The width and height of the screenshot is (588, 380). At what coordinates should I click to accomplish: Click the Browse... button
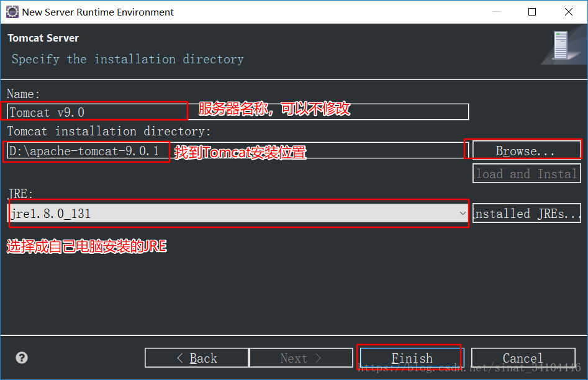click(527, 150)
